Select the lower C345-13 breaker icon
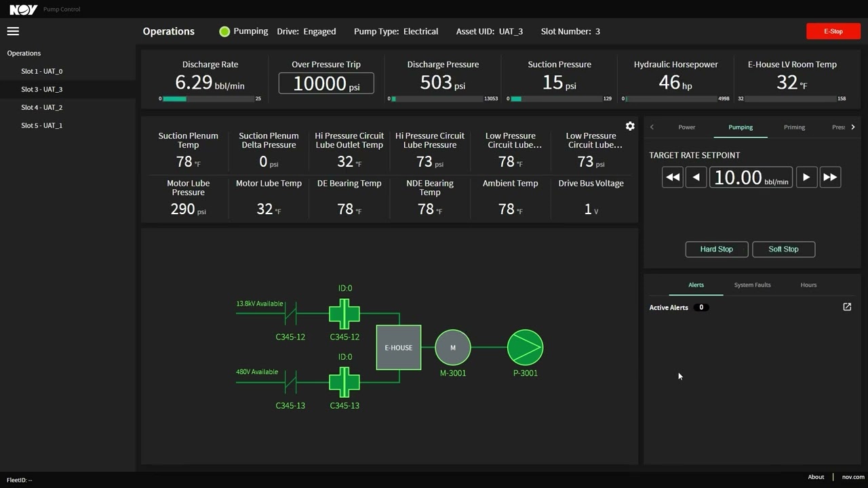This screenshot has height=488, width=868. 344,382
